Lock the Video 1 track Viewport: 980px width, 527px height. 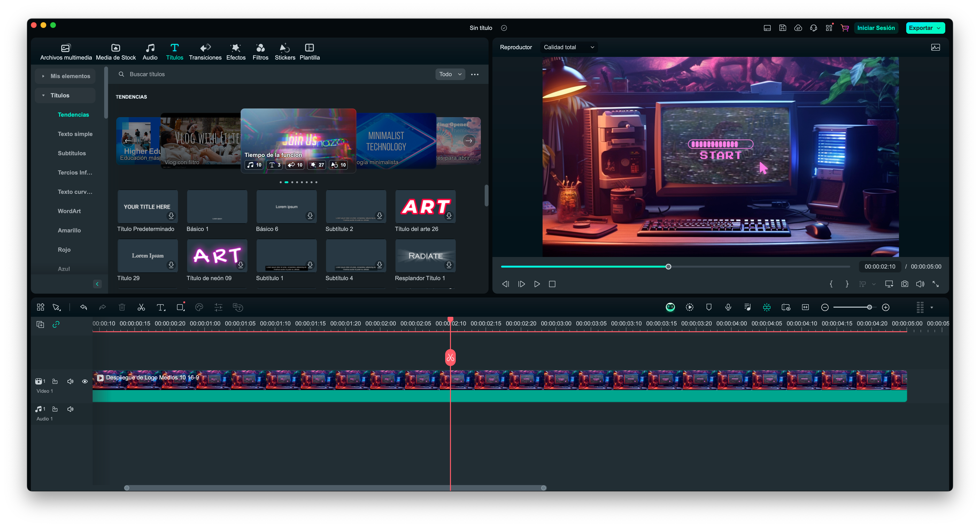[55, 381]
